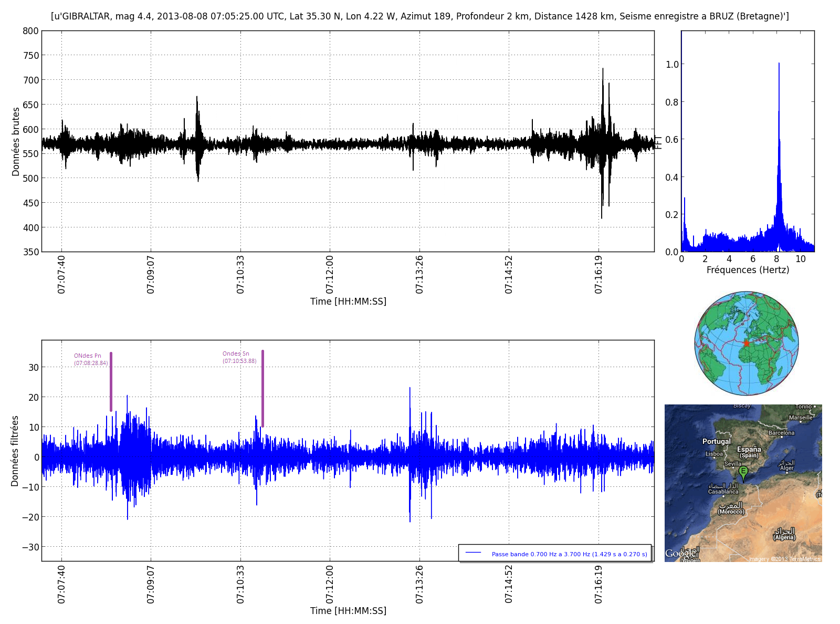Click the green epicenter pin on the map
Viewport: 840px width, 624px height.
point(743,472)
